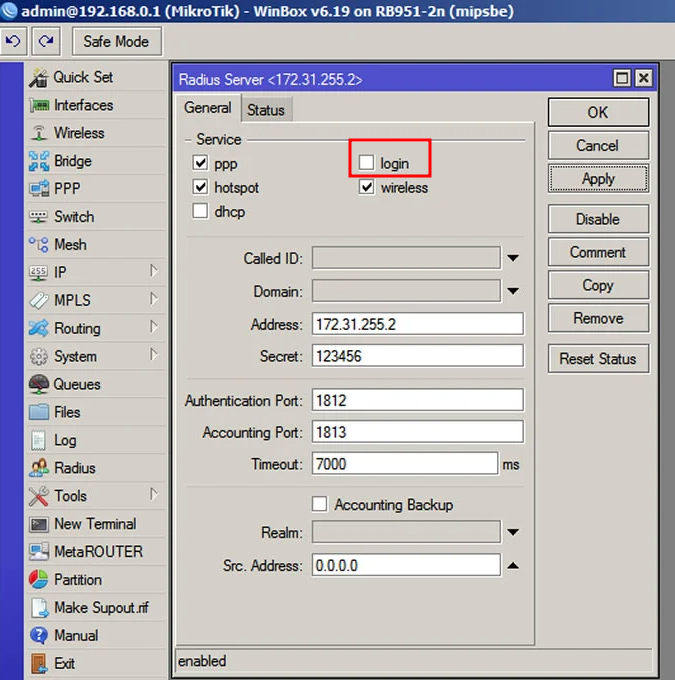Screen dimensions: 675x681
Task: Click the Address input field
Action: point(417,324)
